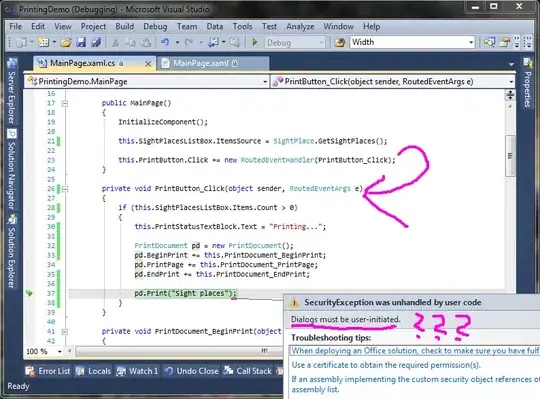Open the Call Stack window
540x399 pixels.
click(248, 371)
